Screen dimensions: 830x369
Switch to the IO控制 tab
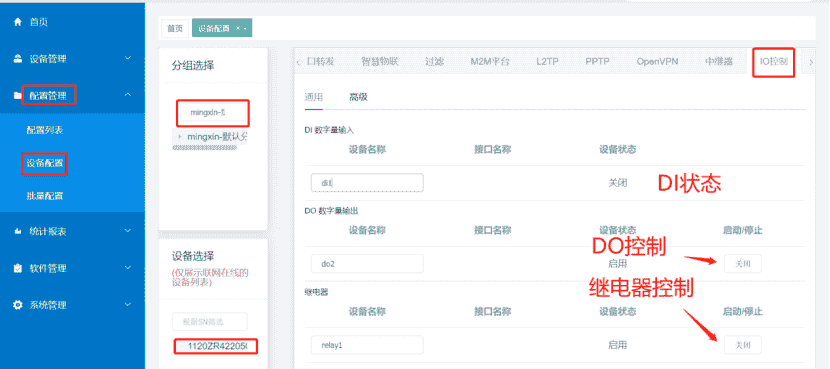773,61
